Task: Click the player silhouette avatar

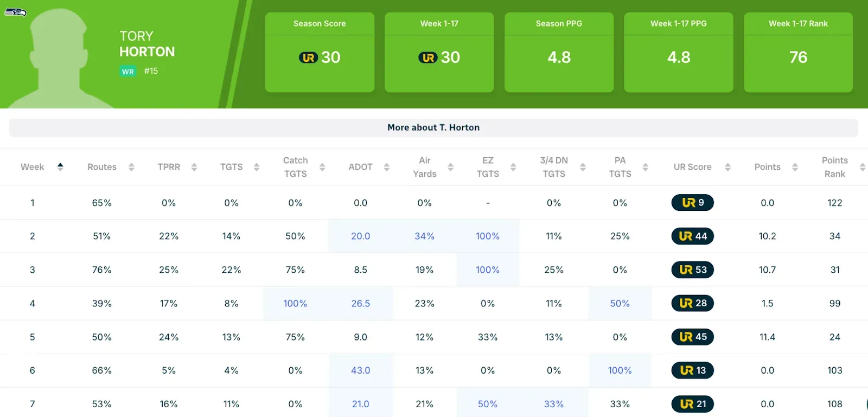Action: coord(59,60)
